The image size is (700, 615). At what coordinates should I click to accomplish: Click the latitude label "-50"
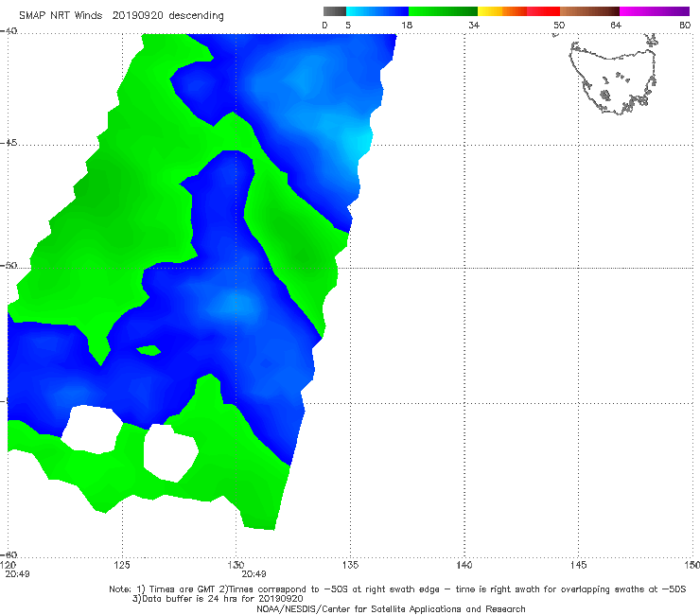pyautogui.click(x=9, y=266)
